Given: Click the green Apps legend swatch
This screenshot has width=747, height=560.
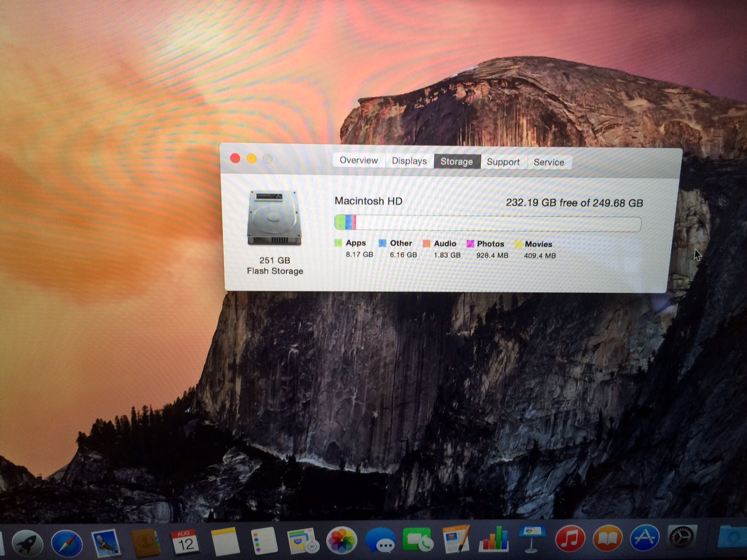Looking at the screenshot, I should (338, 243).
